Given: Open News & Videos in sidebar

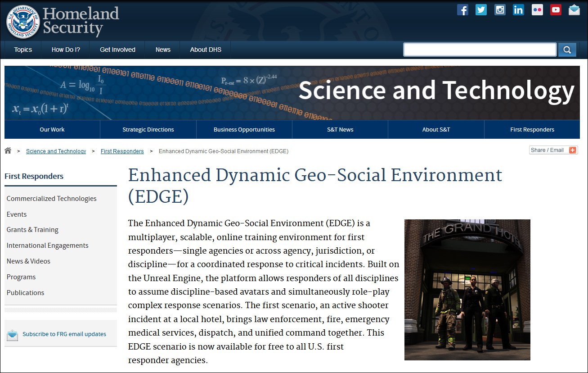Looking at the screenshot, I should click(28, 261).
